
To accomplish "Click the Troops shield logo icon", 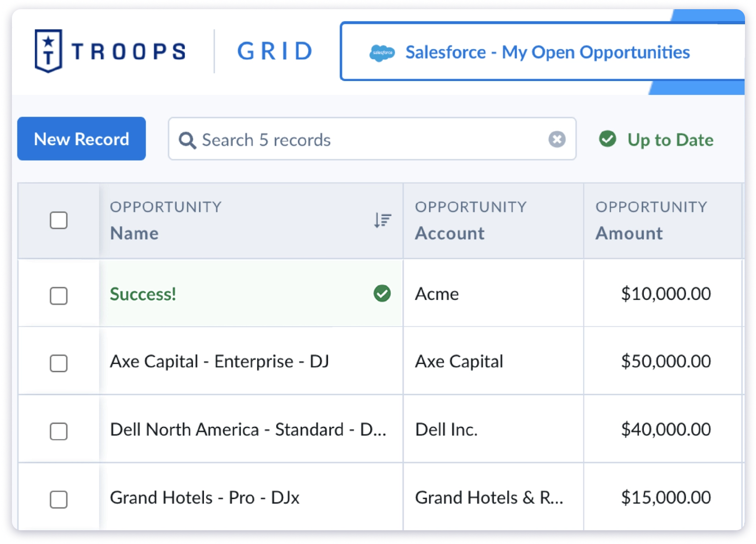I will click(48, 51).
